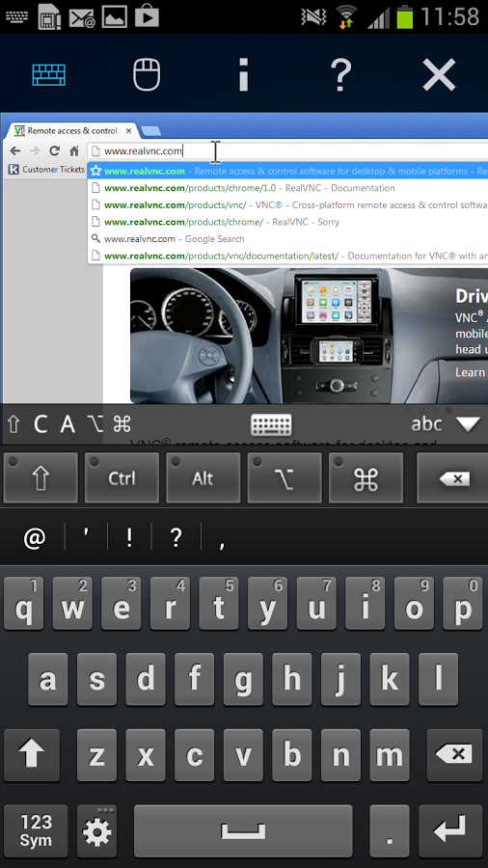Tap option symbol in modifier bar

point(95,424)
